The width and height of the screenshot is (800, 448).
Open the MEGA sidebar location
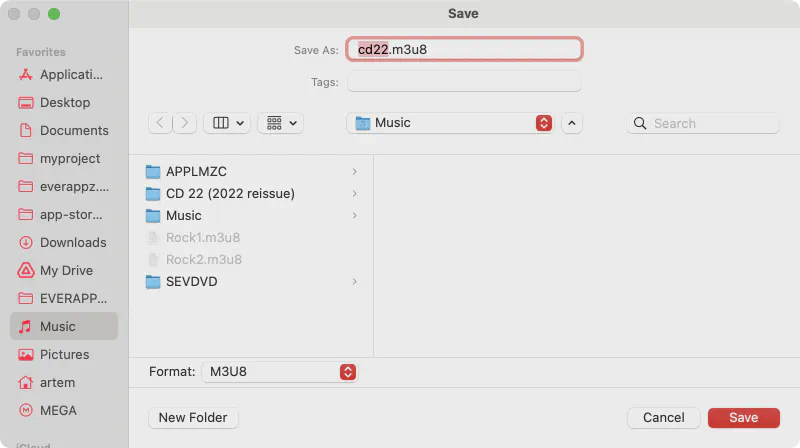(x=58, y=410)
